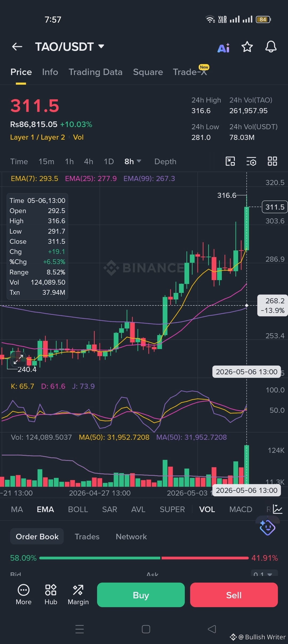The height and width of the screenshot is (644, 288).
Task: Open price alerts with the bell icon
Action: 271,47
